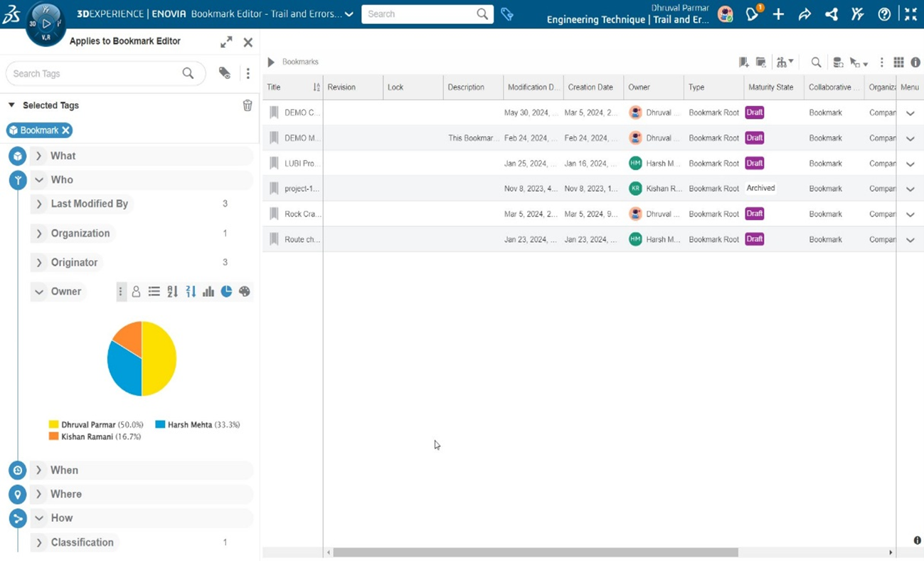Viewport: 924px width, 561px height.
Task: Open the Help question mark icon
Action: pyautogui.click(x=884, y=14)
